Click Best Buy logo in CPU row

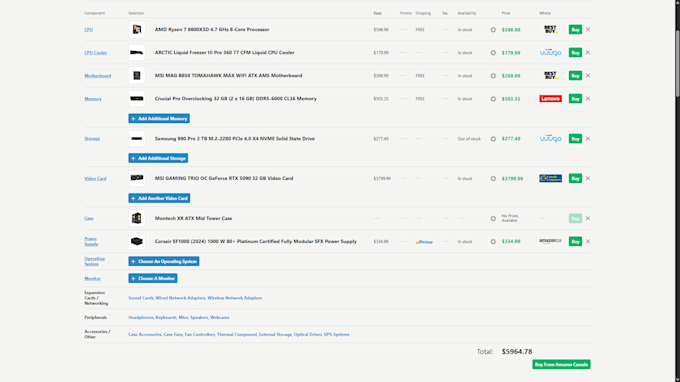tap(550, 29)
